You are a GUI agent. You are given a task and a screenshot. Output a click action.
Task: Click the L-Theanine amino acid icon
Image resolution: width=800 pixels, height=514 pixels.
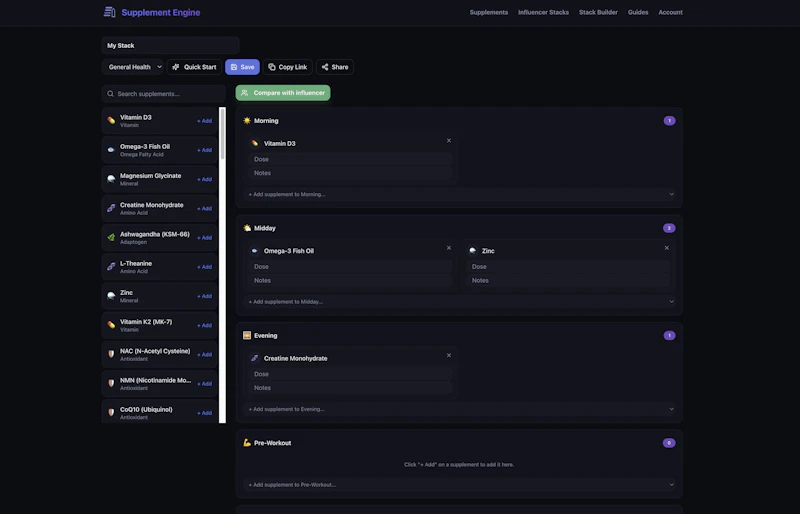111,266
